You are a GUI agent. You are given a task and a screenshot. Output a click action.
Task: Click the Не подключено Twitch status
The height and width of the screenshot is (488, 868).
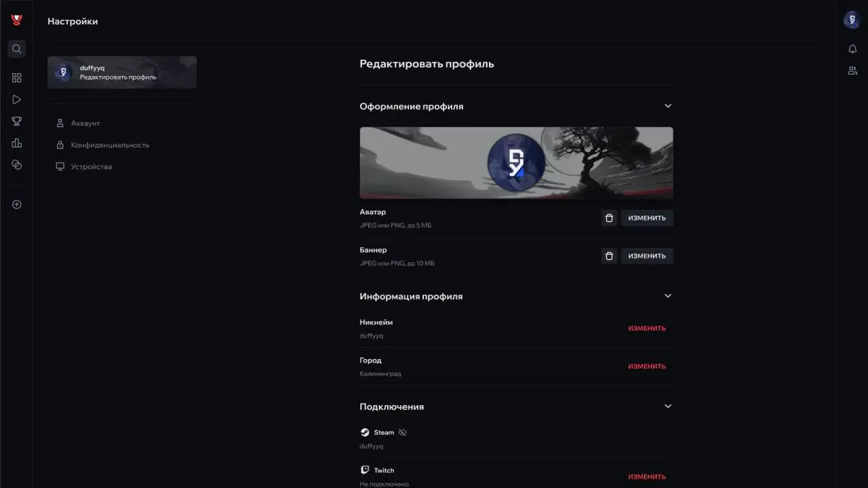tap(384, 484)
